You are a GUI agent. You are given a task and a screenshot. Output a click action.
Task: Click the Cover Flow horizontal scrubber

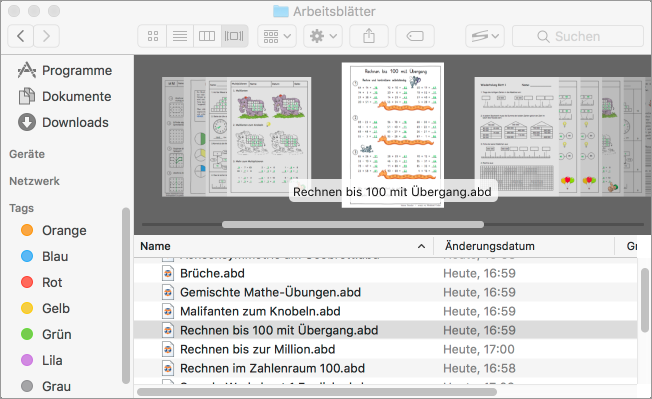click(x=353, y=224)
